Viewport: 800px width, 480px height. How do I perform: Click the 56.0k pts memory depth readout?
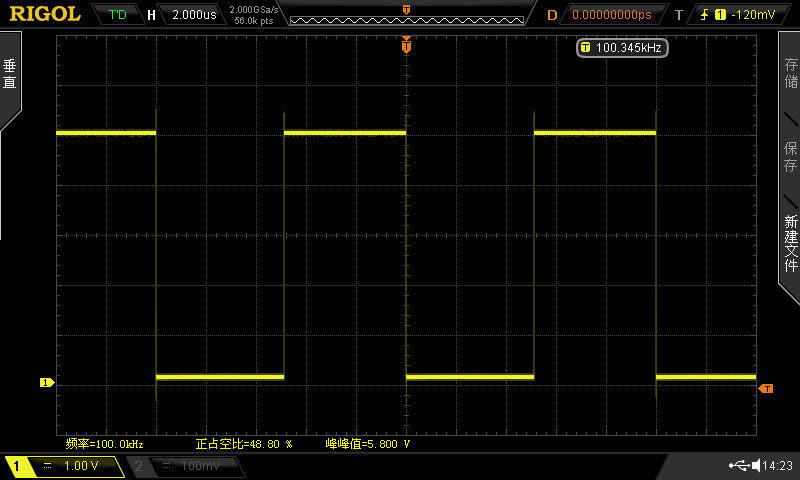coord(254,21)
